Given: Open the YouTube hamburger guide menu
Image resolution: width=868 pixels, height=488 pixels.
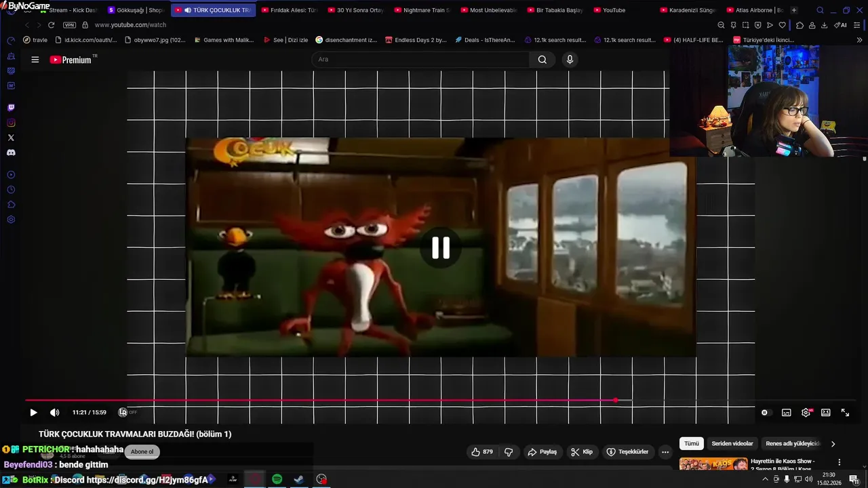Looking at the screenshot, I should (x=35, y=60).
